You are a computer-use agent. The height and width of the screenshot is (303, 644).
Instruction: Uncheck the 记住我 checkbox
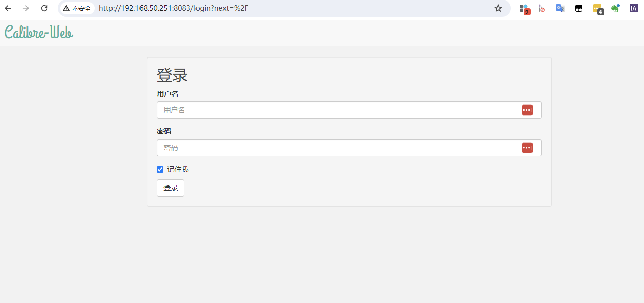click(x=160, y=169)
